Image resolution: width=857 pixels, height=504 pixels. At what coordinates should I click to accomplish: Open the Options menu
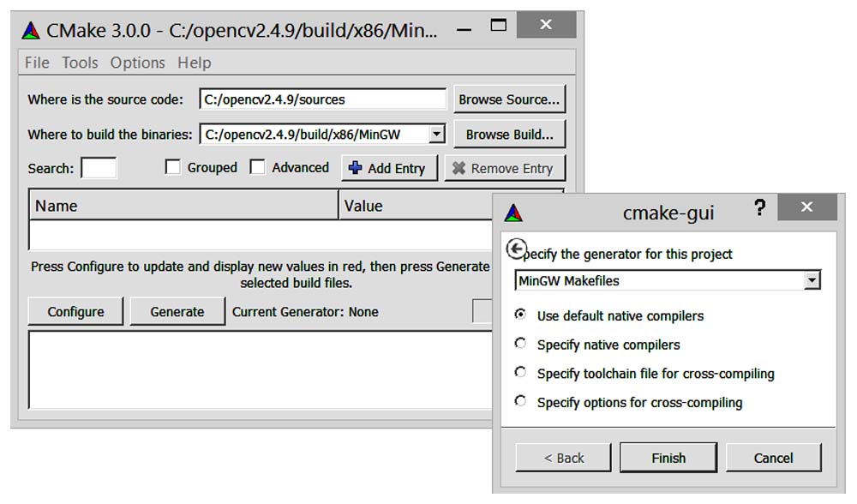click(x=138, y=63)
